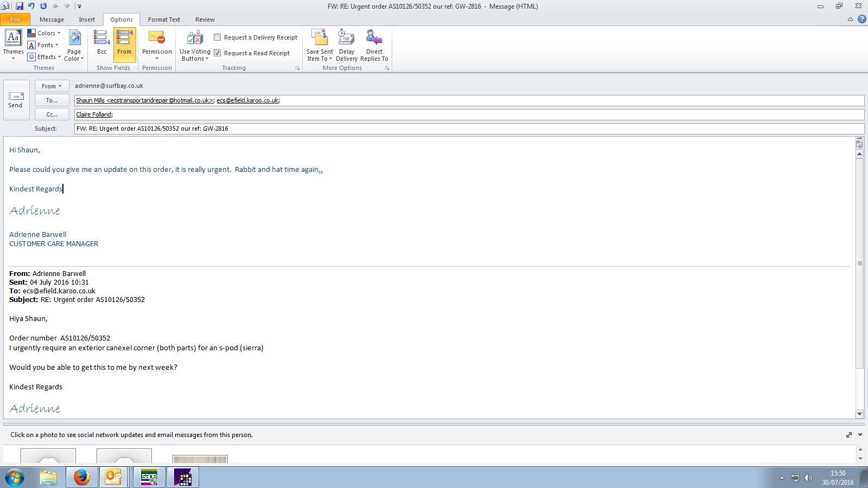Open Use Voting Buttons menu
This screenshot has width=868, height=488.
coord(195,45)
